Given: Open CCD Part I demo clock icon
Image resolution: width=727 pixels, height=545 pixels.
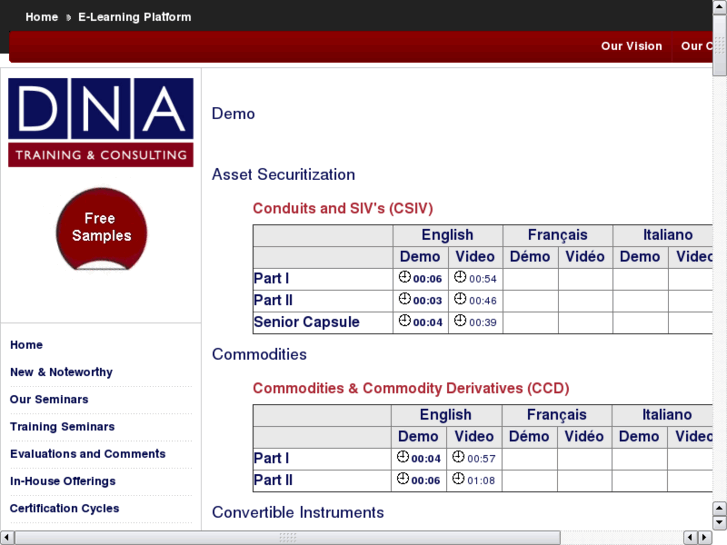Looking at the screenshot, I should (403, 457).
